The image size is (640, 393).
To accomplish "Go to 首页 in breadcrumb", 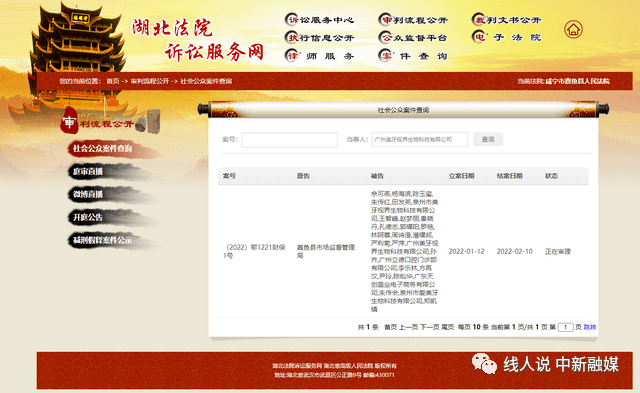I will click(x=113, y=81).
